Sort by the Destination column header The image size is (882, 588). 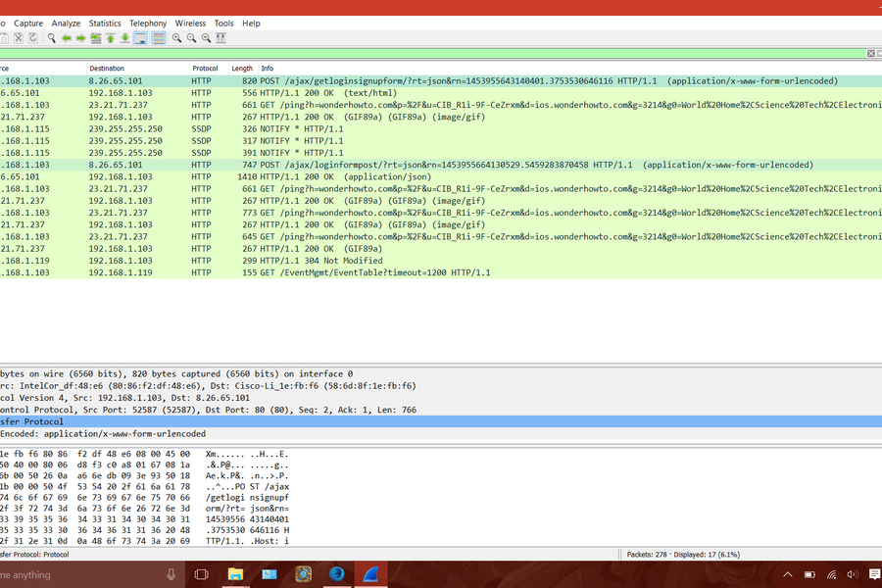tap(138, 68)
